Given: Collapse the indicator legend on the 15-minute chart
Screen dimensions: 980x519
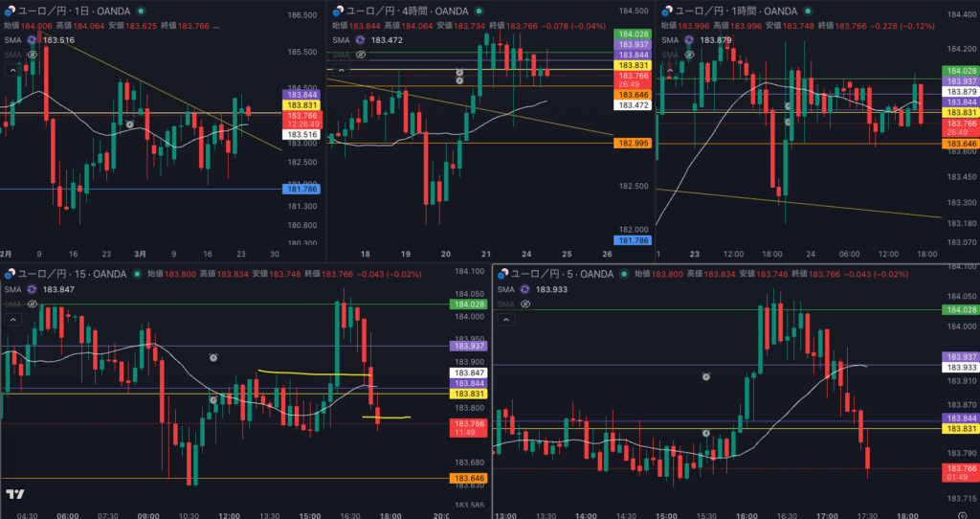Looking at the screenshot, I should [x=11, y=319].
